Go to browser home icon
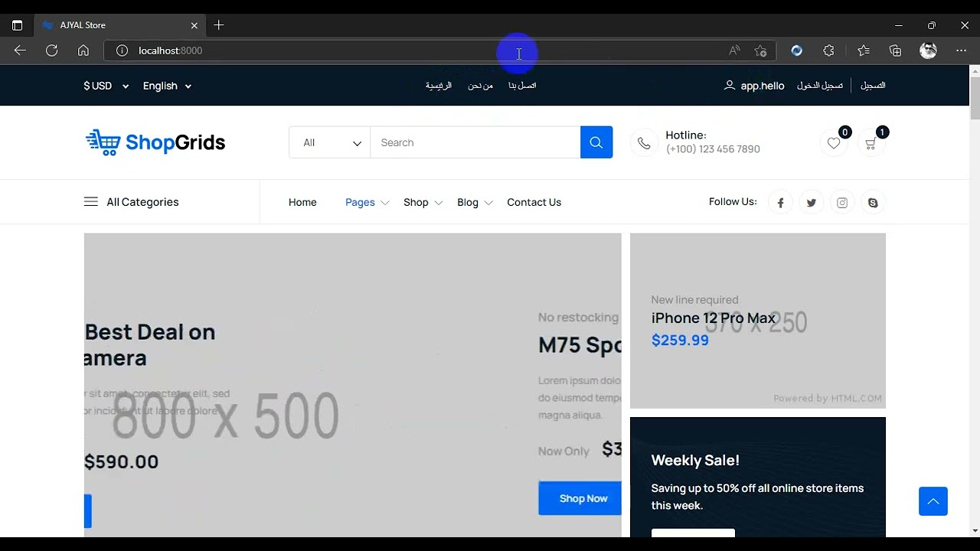This screenshot has height=551, width=980. click(x=83, y=51)
